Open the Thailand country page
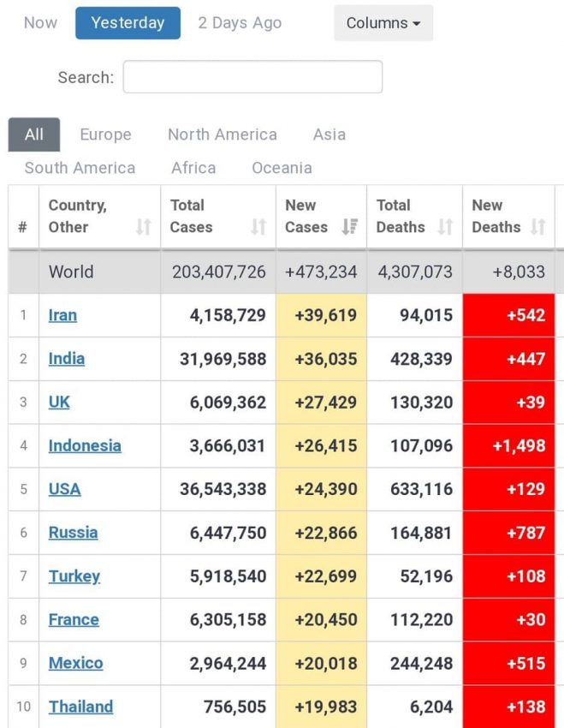This screenshot has width=564, height=728. click(x=80, y=707)
